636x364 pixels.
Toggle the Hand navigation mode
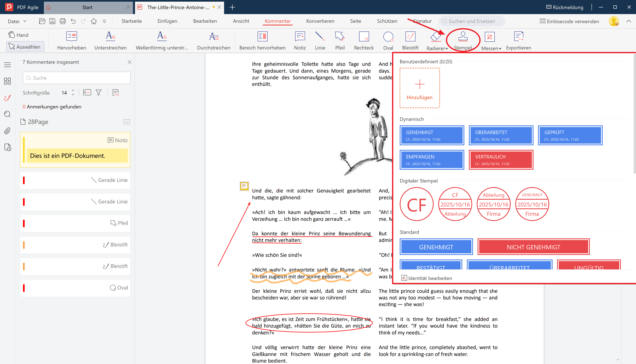point(18,35)
